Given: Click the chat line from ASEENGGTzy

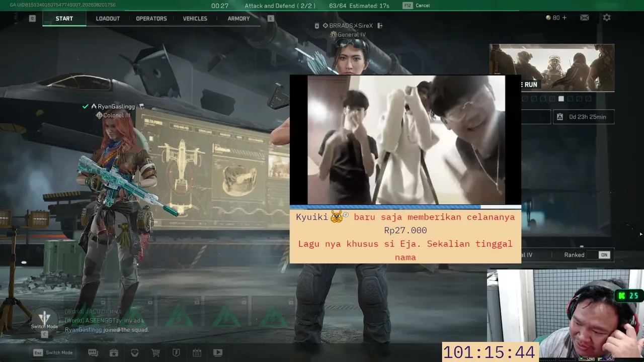Looking at the screenshot, I should 104,321.
